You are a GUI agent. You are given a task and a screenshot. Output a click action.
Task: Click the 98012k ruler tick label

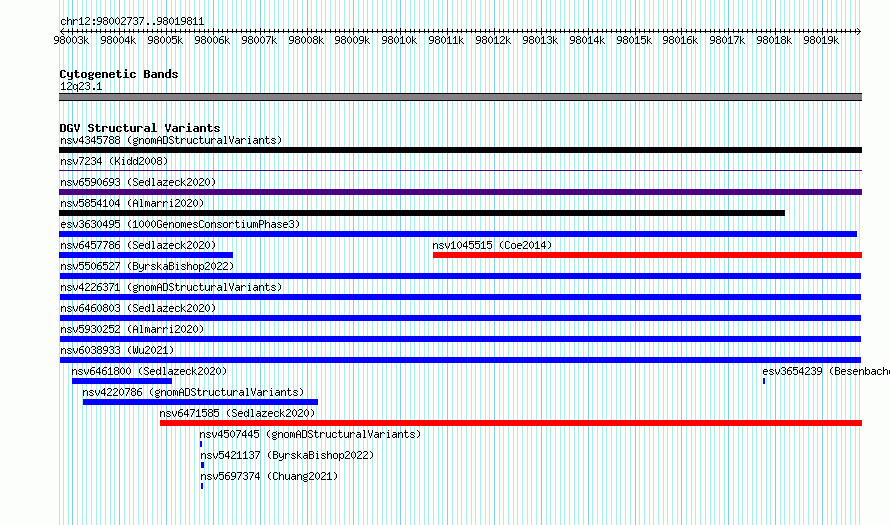click(x=493, y=40)
